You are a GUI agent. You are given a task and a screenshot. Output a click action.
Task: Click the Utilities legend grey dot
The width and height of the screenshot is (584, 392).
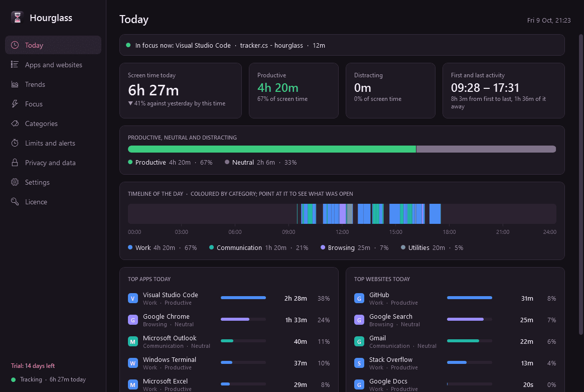click(x=403, y=247)
